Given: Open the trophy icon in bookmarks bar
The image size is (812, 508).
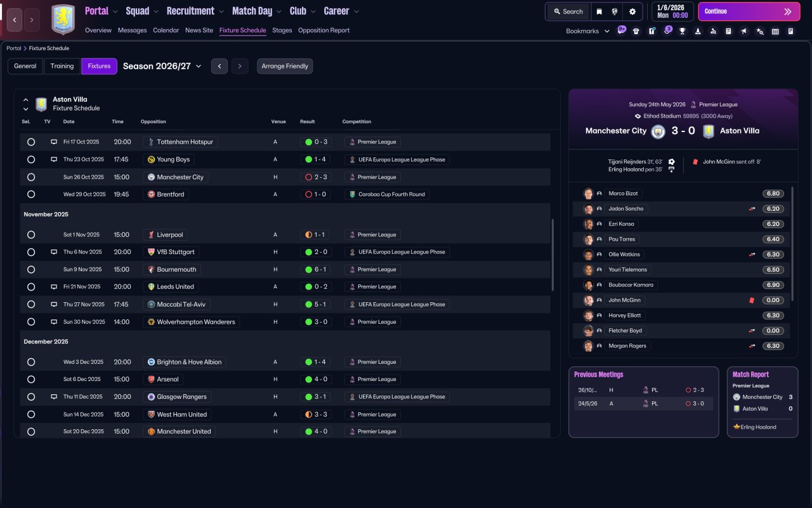Looking at the screenshot, I should (x=683, y=31).
